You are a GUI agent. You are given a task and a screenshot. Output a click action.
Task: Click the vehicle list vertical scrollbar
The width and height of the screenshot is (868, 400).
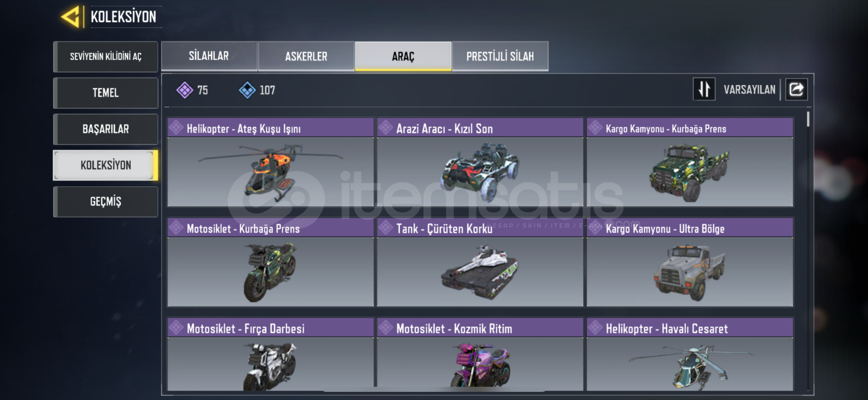808,250
